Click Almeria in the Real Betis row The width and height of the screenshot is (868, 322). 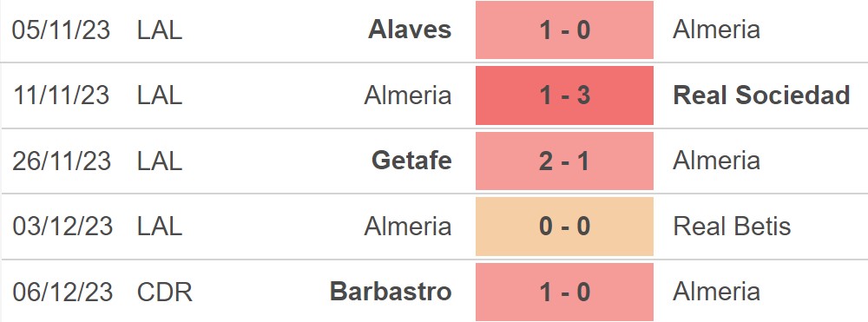coord(408,227)
